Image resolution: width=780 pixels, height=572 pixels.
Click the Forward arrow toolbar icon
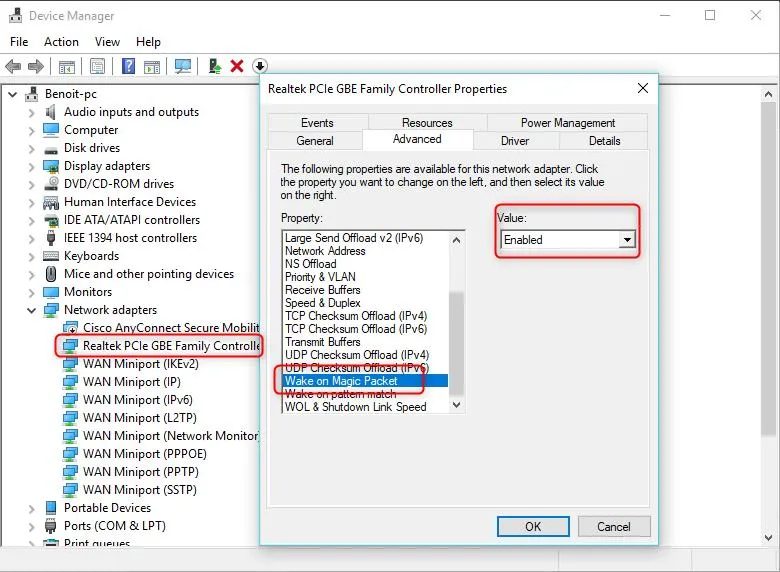36,66
